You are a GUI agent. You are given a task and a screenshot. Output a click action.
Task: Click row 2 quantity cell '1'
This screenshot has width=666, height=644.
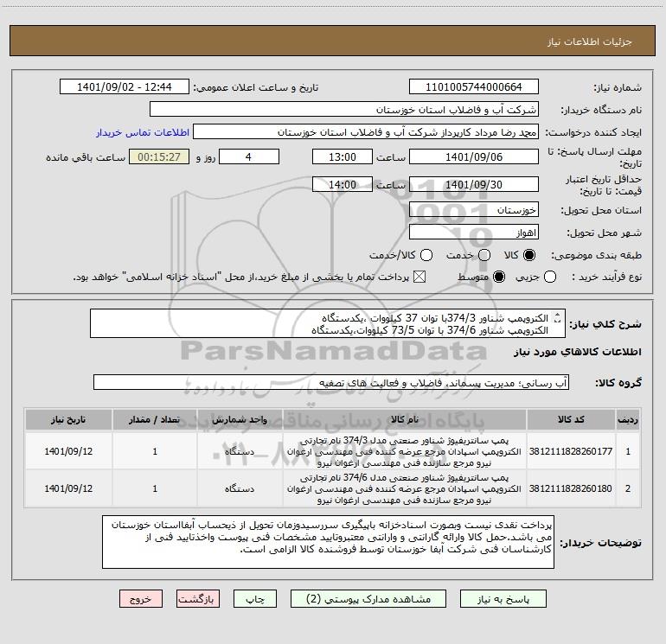155,488
